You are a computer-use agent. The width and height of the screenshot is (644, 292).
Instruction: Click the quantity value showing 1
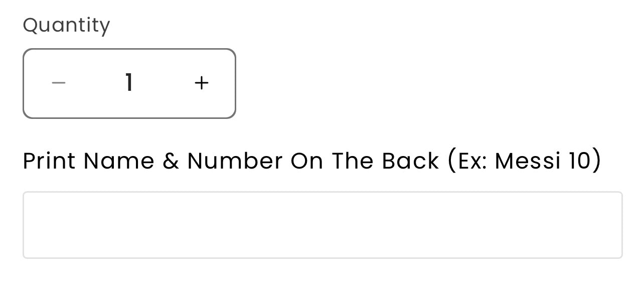click(129, 83)
